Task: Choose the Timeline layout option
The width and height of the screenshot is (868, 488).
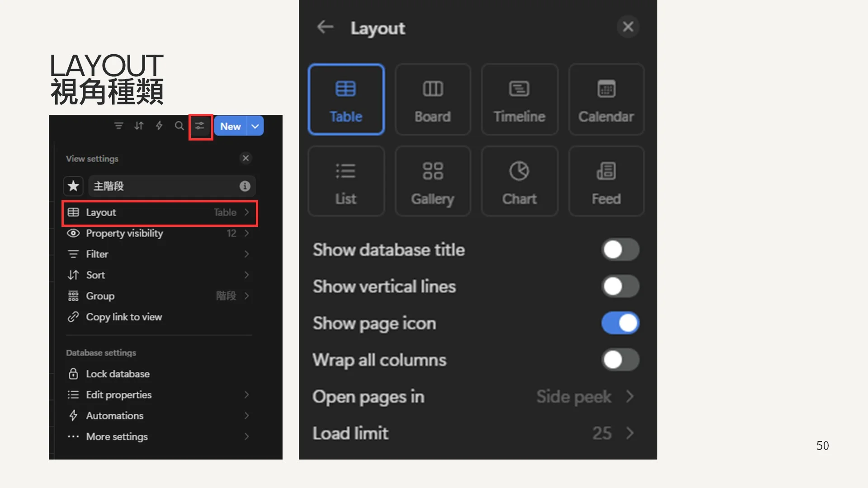Action: [x=519, y=99]
